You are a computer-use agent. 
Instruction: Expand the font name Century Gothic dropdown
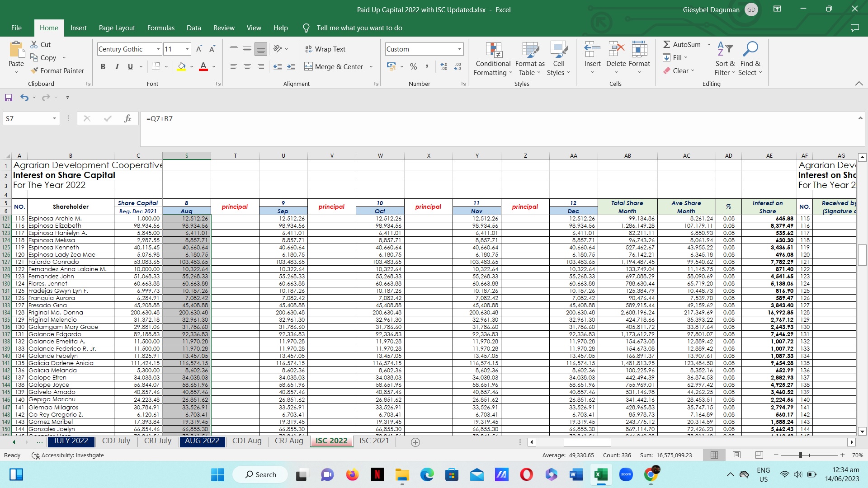pyautogui.click(x=158, y=49)
